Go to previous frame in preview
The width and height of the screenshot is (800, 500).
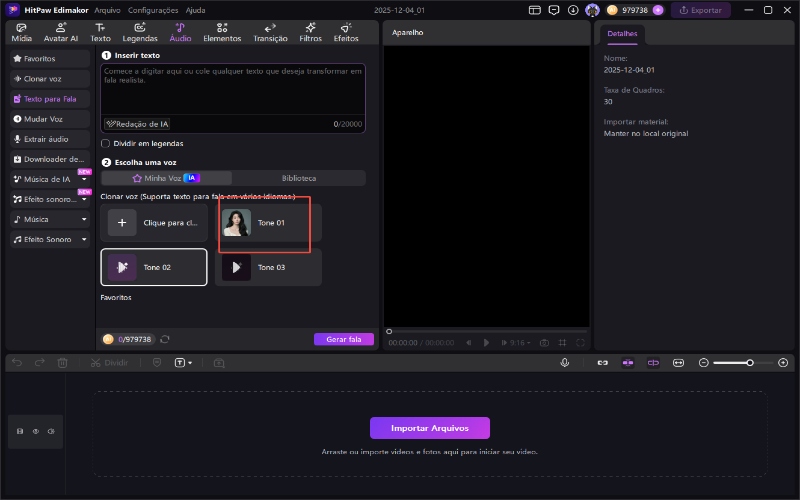point(468,343)
